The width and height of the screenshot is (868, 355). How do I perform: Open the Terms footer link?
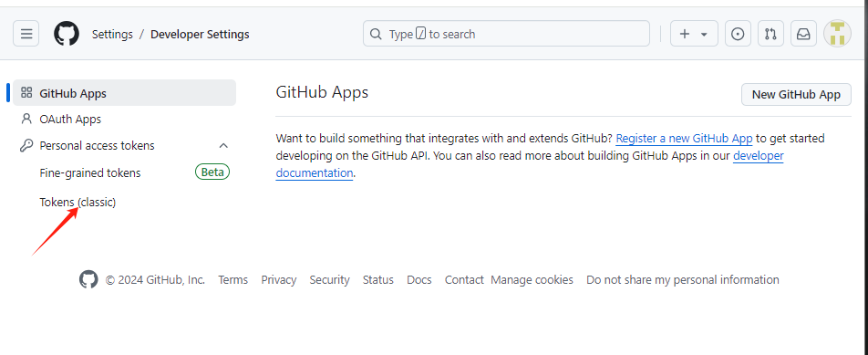coord(233,279)
